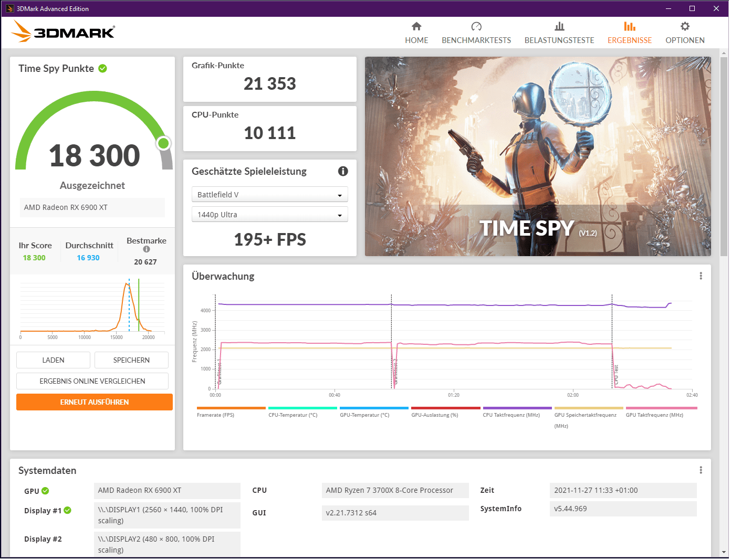Click the SPEICHERN button
This screenshot has height=560, width=731.
click(x=131, y=360)
